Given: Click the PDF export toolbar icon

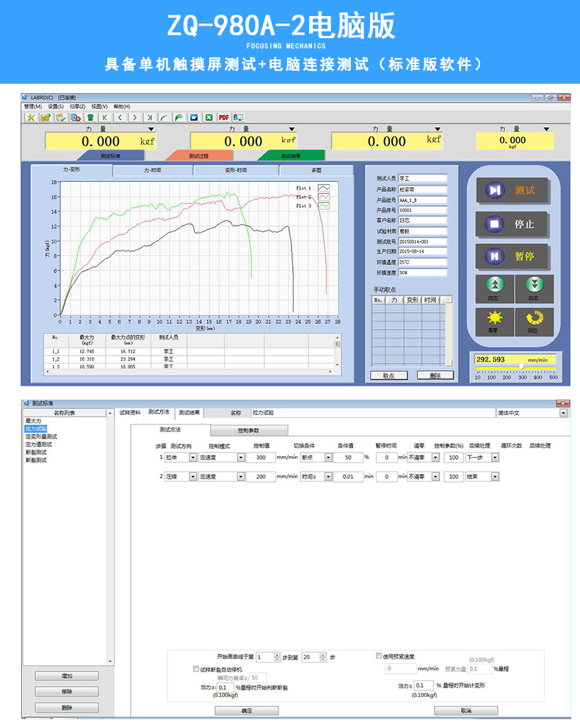Looking at the screenshot, I should point(224,117).
